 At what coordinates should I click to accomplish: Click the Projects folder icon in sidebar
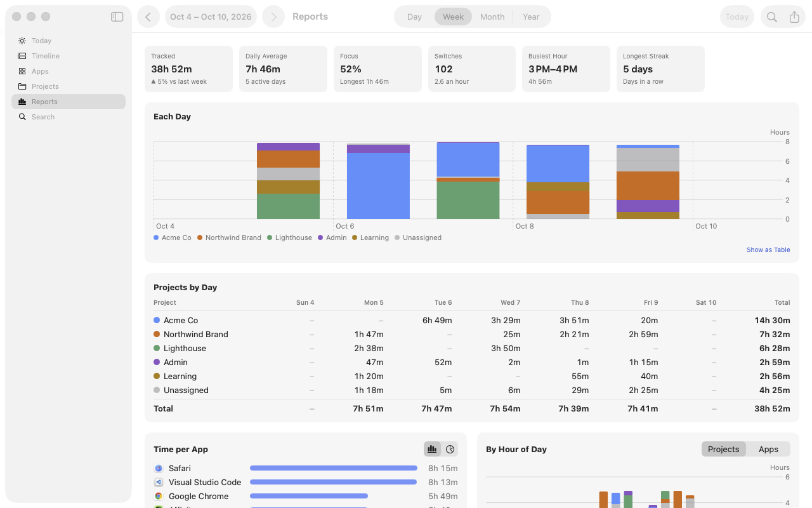(x=22, y=86)
